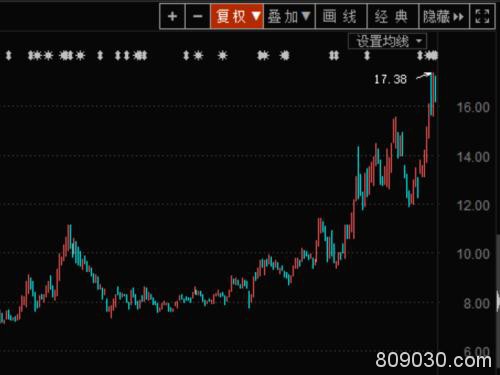The height and width of the screenshot is (375, 500).
Task: Open the 复权 dropdown
Action: pyautogui.click(x=237, y=16)
